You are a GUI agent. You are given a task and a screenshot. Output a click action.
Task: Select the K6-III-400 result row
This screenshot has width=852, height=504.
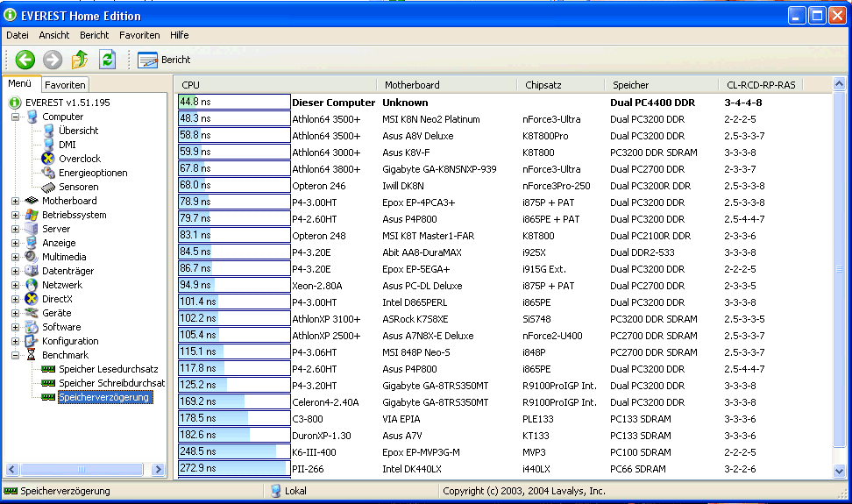pos(504,452)
